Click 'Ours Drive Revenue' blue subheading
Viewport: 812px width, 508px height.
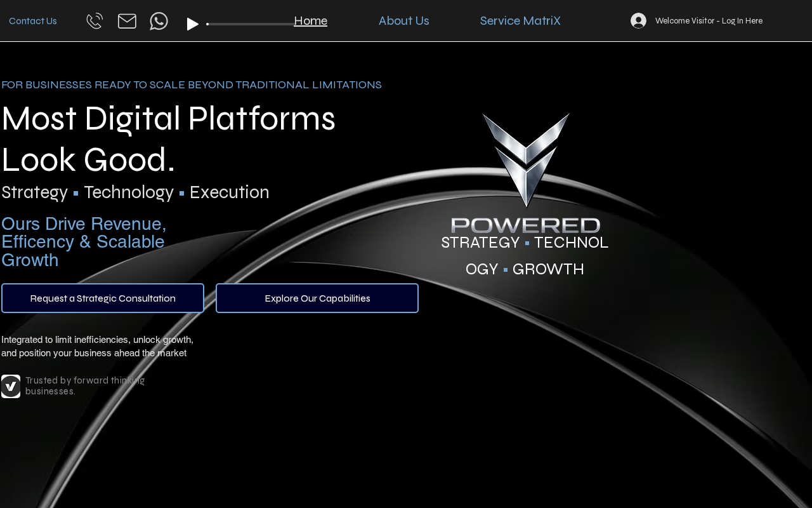click(84, 242)
